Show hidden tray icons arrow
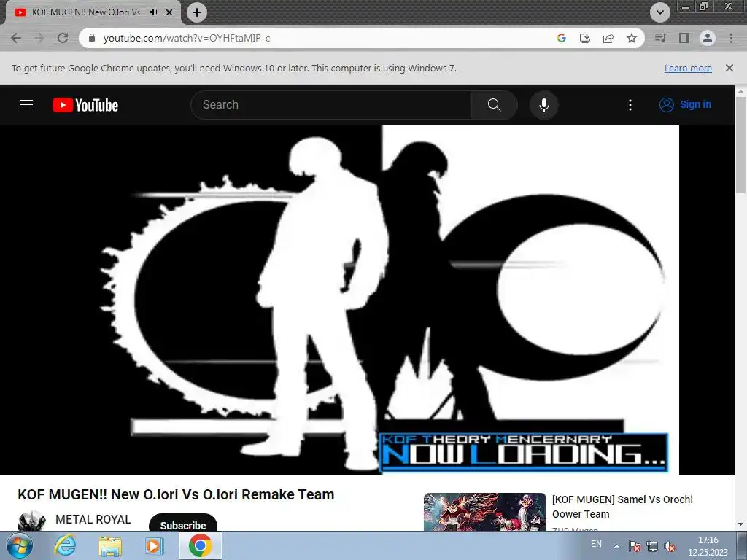Image resolution: width=747 pixels, height=560 pixels. pyautogui.click(x=616, y=546)
